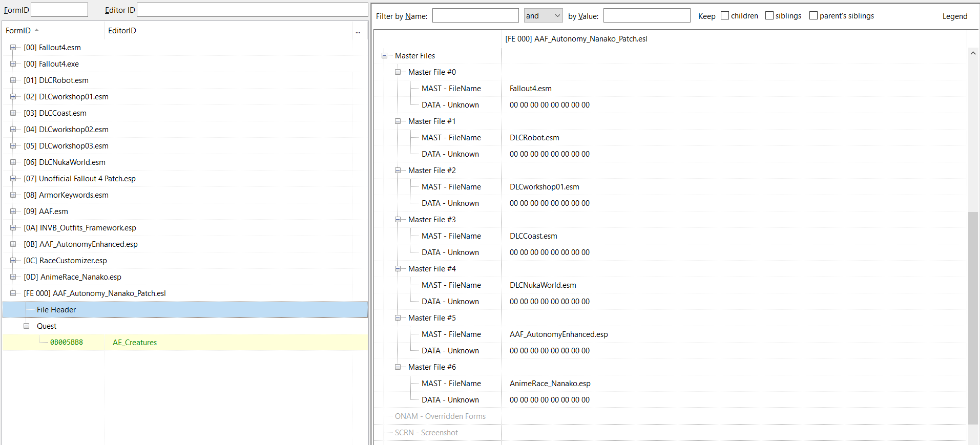980x445 pixels.
Task: Collapse the Master File #5 entry
Action: (398, 318)
